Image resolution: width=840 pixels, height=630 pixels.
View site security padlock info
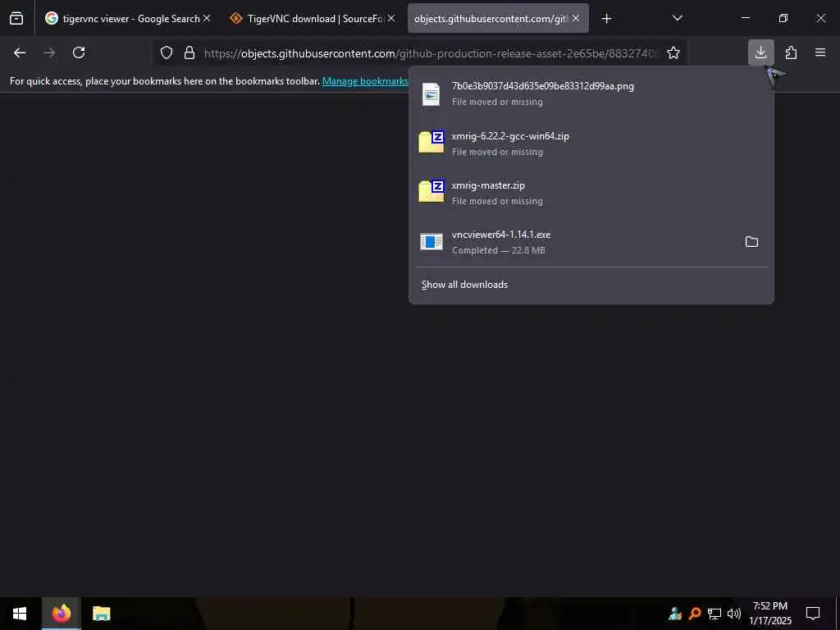click(x=189, y=52)
